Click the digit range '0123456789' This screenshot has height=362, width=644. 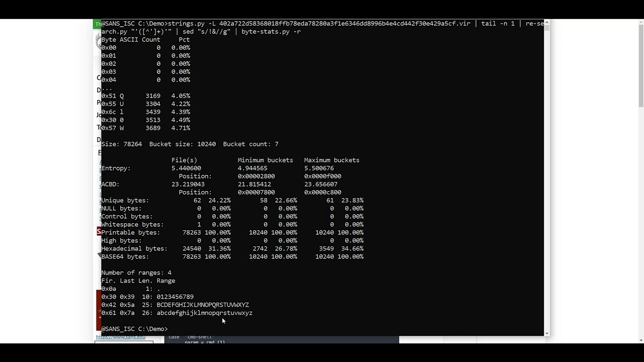175,297
